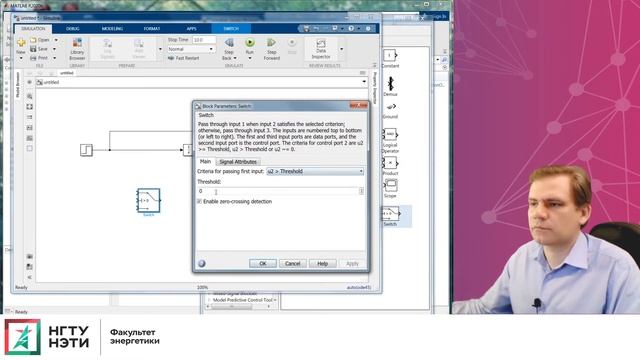Open the Library Browser
The image size is (640, 360).
click(x=77, y=49)
